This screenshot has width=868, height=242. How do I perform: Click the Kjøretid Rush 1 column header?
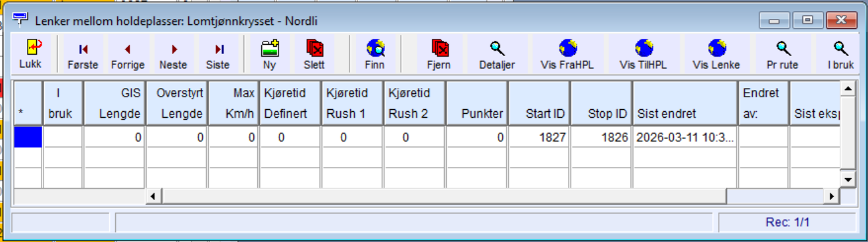click(x=352, y=103)
